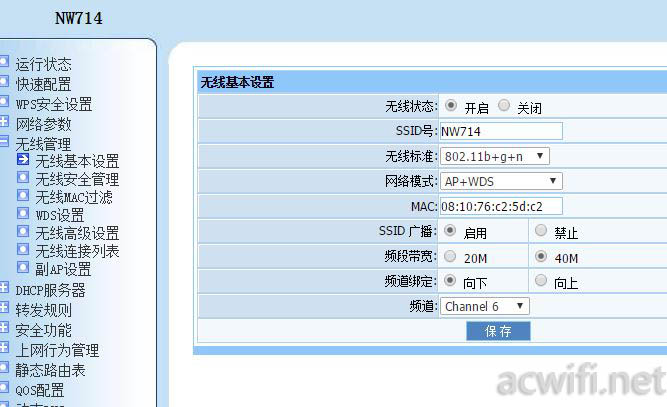Open 无线安全管理 submenu
Viewport: 667px width, 407px height.
pyautogui.click(x=77, y=179)
